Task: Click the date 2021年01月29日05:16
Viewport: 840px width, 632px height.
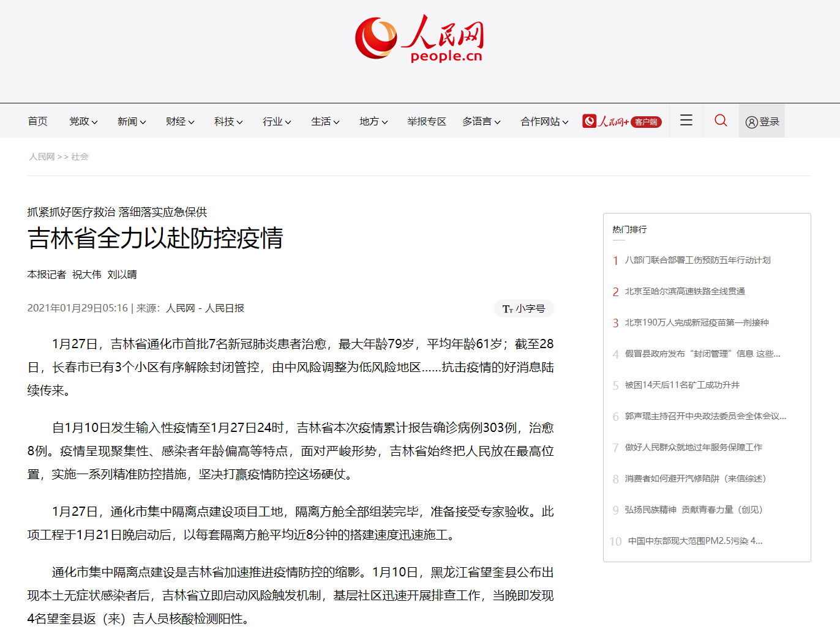Action: [x=78, y=308]
